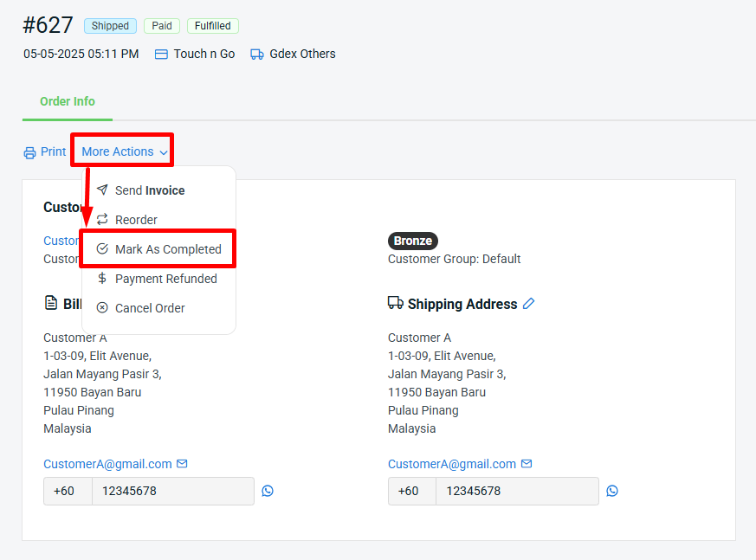Click the Bronze customer tier badge
The height and width of the screenshot is (560, 756).
412,241
